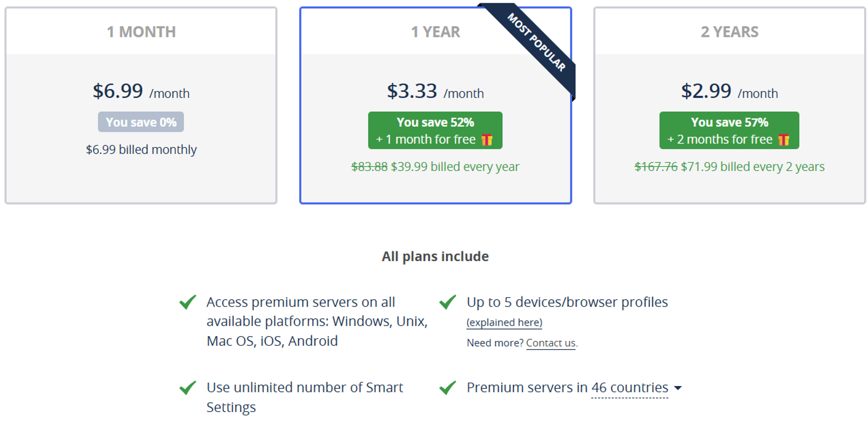868x424 pixels.
Task: Select the 1 MONTH plan tab
Action: pyautogui.click(x=141, y=31)
